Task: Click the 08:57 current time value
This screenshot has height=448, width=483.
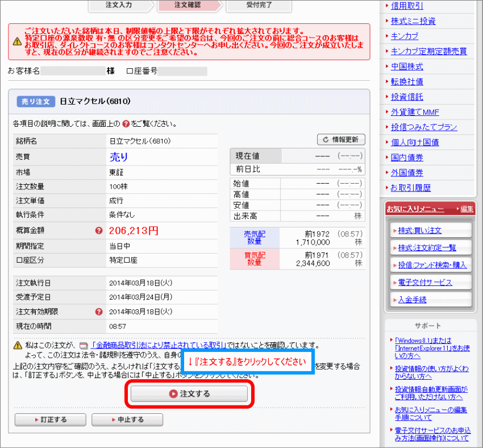Action: pyautogui.click(x=118, y=326)
